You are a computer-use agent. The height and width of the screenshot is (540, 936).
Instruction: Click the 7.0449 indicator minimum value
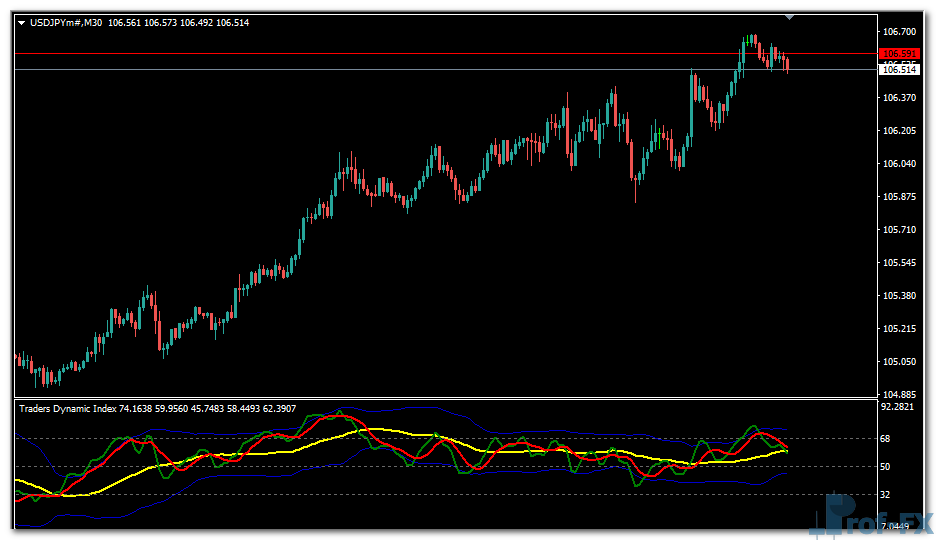[x=897, y=525]
